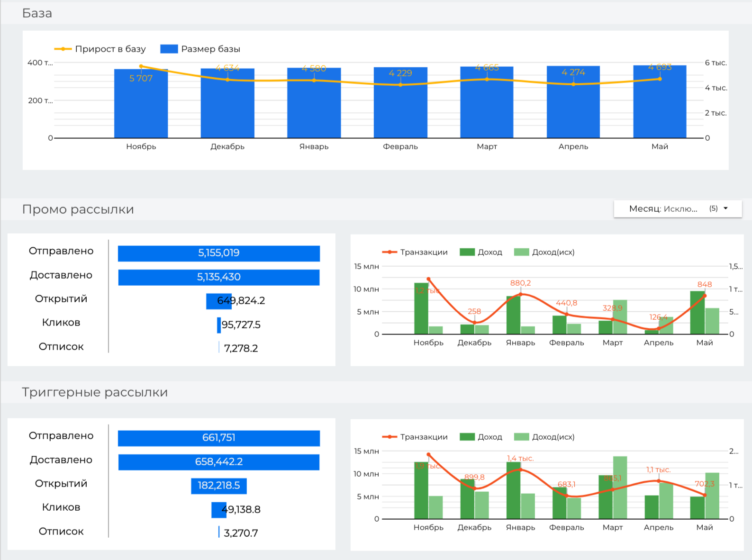752x560 pixels.
Task: Click the trigger Открытий bar 182,218.5
Action: [219, 486]
